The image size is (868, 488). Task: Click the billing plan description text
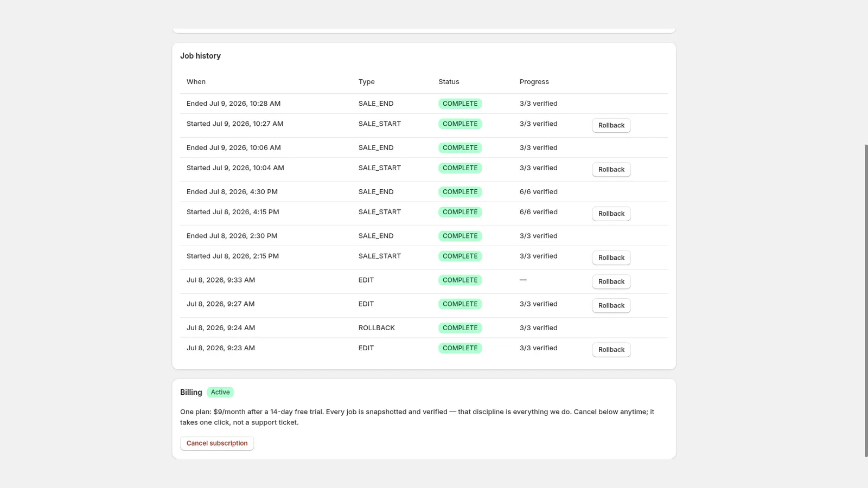417,417
